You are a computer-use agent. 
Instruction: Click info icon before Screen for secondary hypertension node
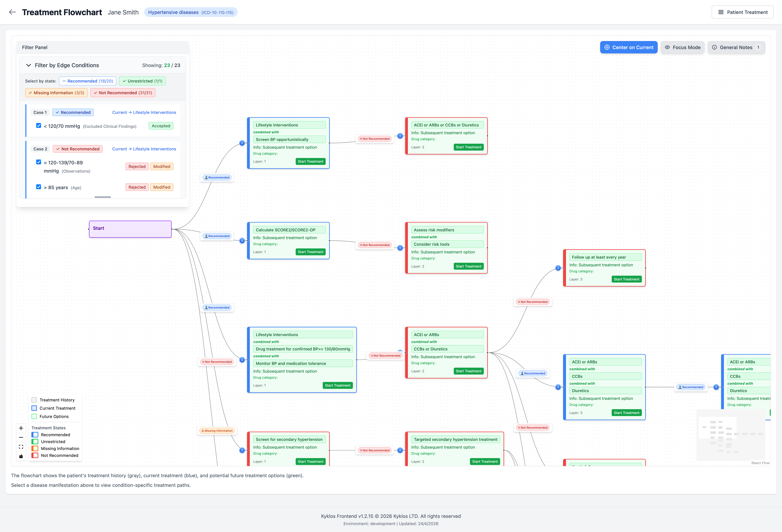tap(242, 450)
